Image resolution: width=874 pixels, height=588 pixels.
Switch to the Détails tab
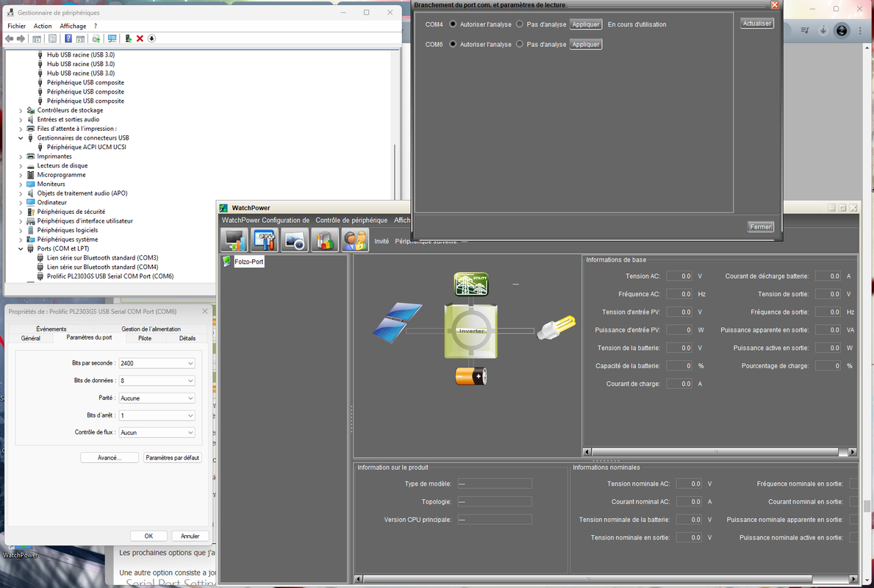187,338
